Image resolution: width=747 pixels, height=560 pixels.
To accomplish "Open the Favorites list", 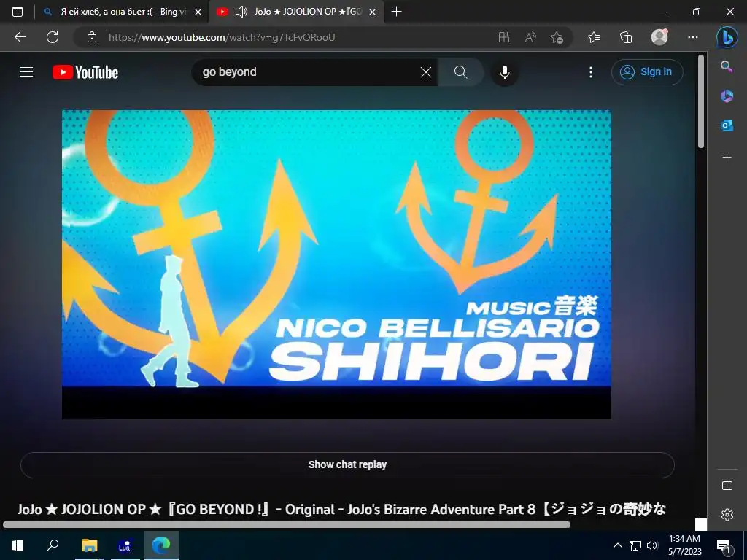I will coord(594,37).
